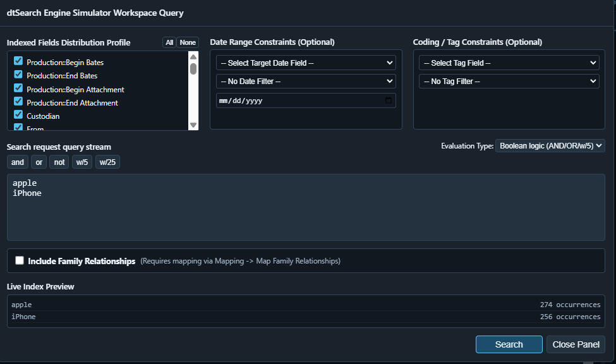Insert the 'or' operator

pos(39,162)
